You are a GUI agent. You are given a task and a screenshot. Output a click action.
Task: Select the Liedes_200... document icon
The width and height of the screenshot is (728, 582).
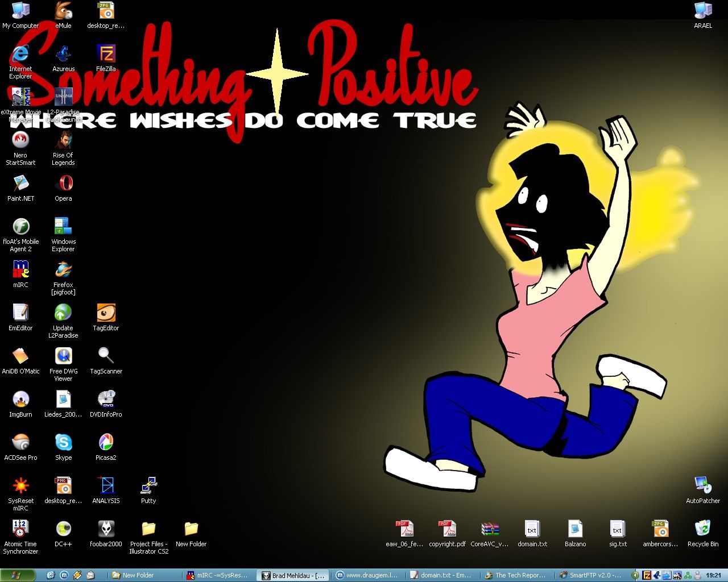(x=63, y=404)
